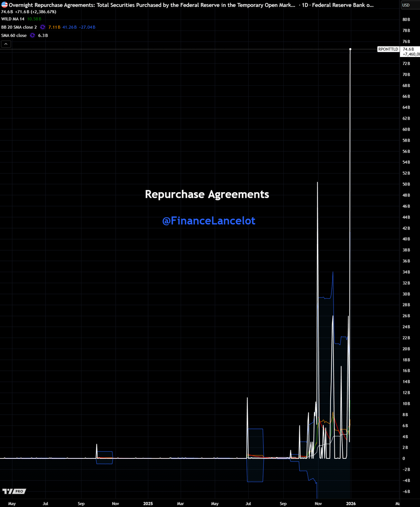Open the Overnight Repurchase Agreements symbol title
420x507 pixels.
click(x=152, y=5)
